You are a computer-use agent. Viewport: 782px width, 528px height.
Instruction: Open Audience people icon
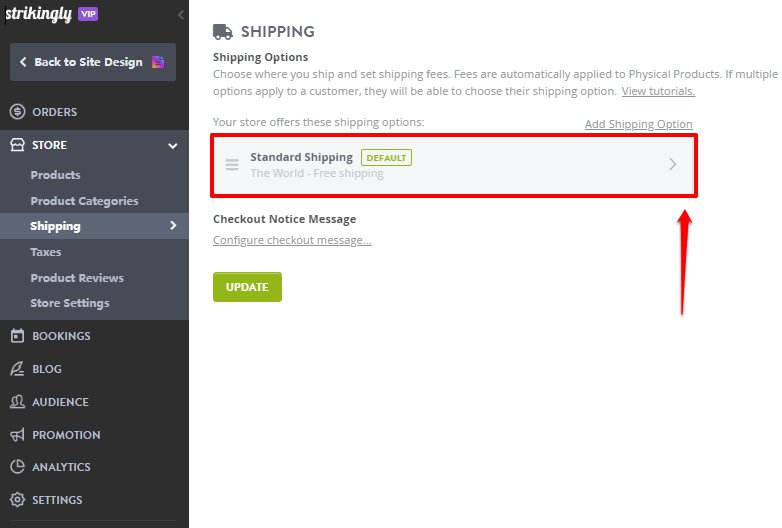(x=17, y=402)
